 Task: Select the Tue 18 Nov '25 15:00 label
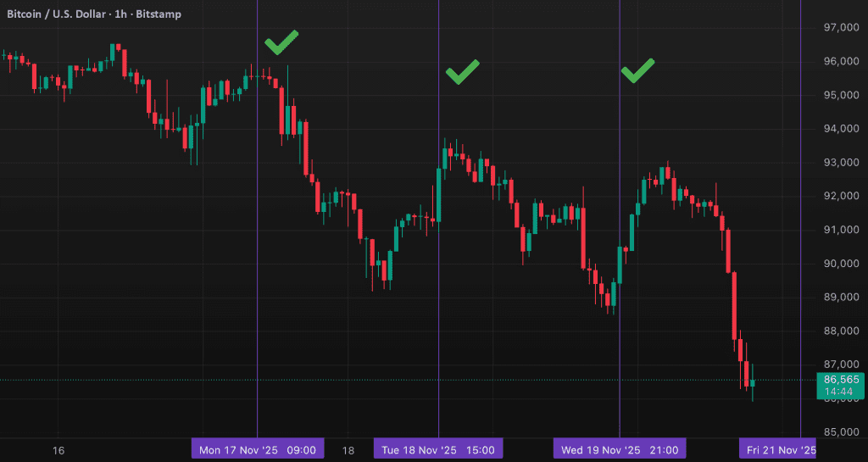(439, 449)
